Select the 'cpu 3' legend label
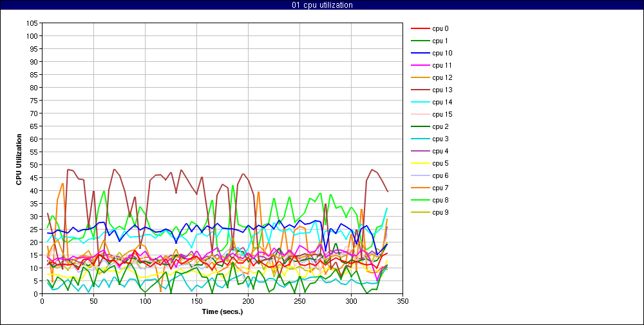This screenshot has width=644, height=325. [x=440, y=139]
